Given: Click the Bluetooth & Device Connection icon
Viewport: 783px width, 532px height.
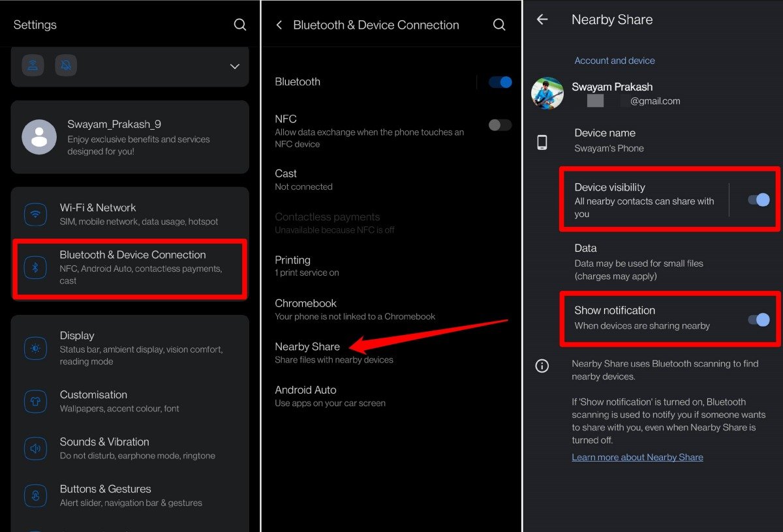Looking at the screenshot, I should coord(36,267).
